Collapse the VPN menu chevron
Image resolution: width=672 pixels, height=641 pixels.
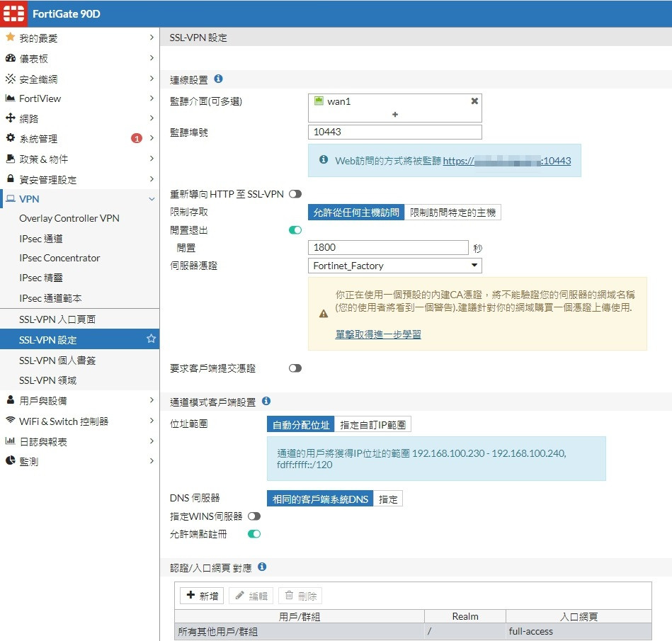click(x=152, y=199)
